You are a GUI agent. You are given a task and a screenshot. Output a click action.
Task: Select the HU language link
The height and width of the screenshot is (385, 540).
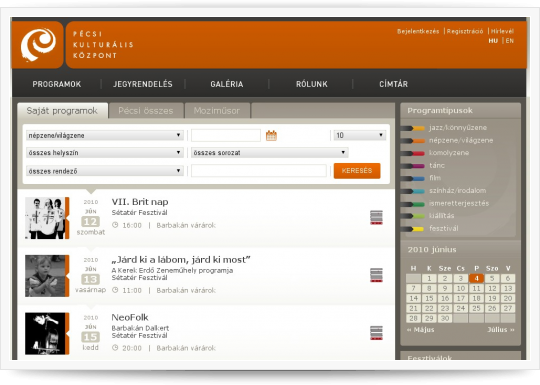(493, 41)
